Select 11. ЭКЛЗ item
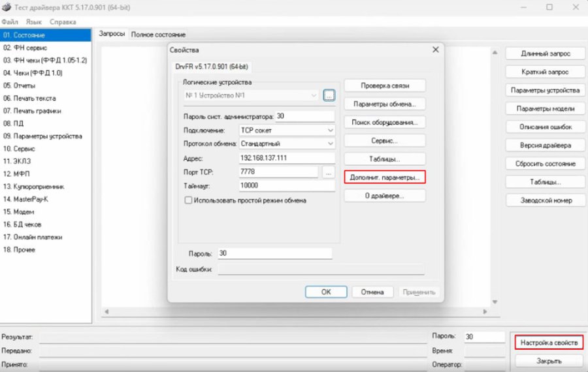The width and height of the screenshot is (588, 372). point(45,161)
